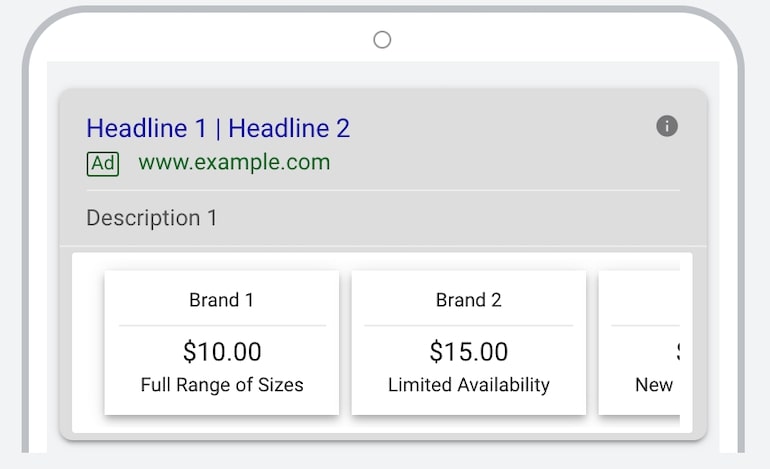
Task: Click the $10.00 price
Action: pyautogui.click(x=222, y=352)
